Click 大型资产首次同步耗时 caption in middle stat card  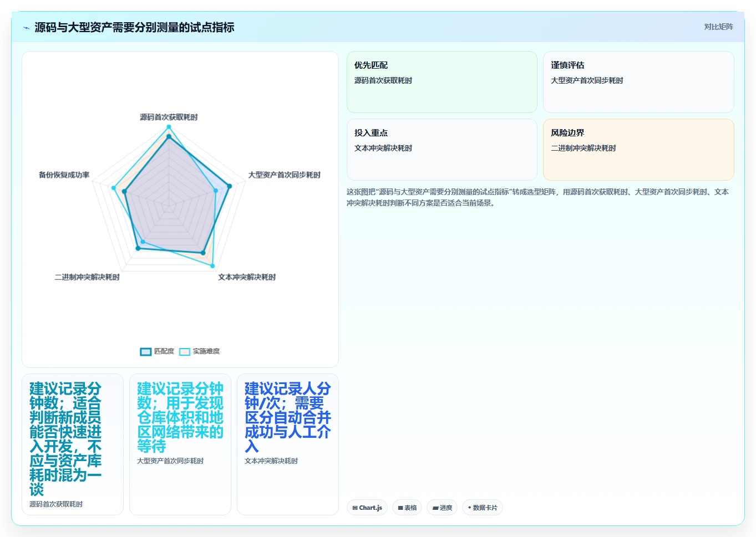pyautogui.click(x=170, y=461)
